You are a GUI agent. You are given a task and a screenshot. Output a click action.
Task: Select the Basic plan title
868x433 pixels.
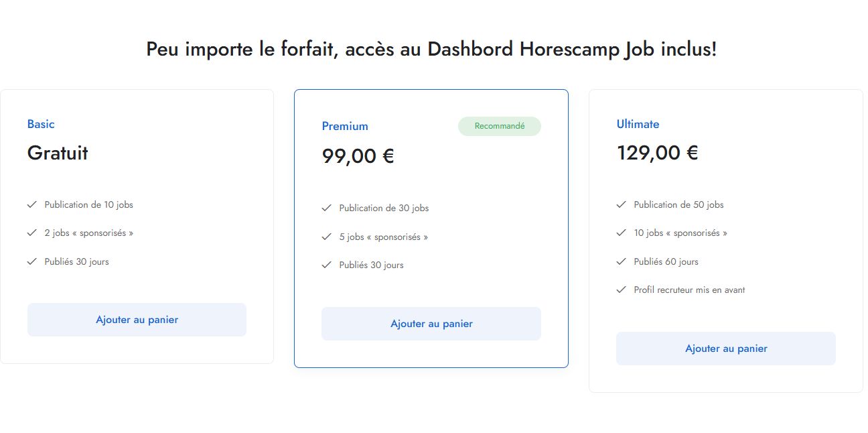41,124
